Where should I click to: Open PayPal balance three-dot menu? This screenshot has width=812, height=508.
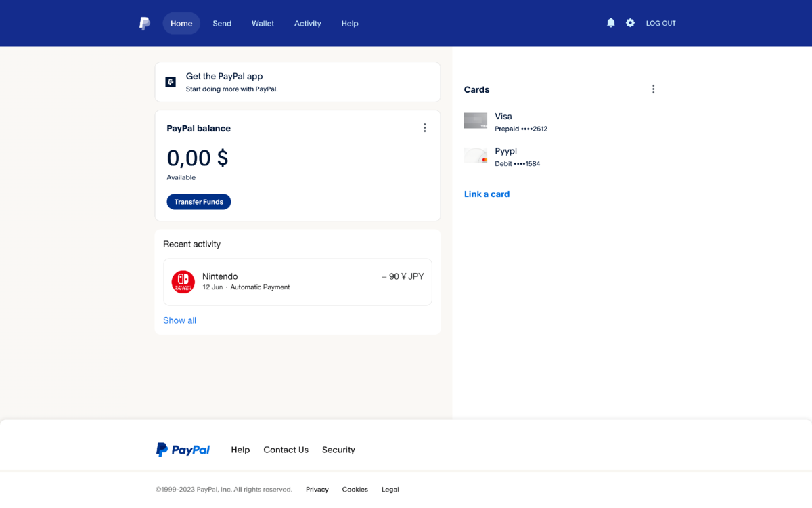[x=425, y=128]
